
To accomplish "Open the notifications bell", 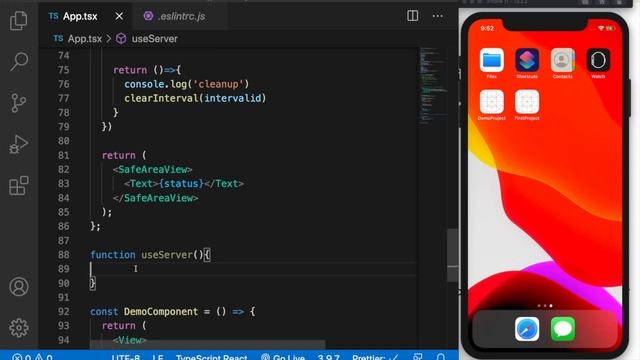I will coord(441,357).
